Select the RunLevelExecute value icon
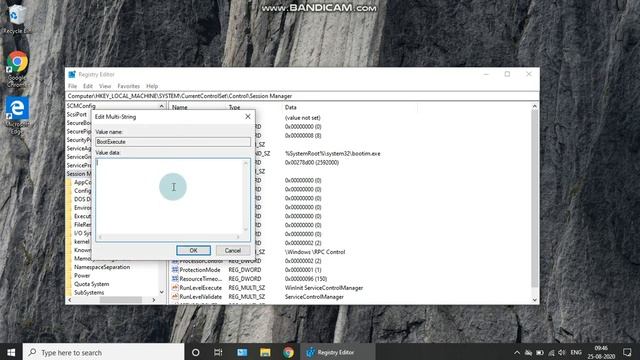The height and width of the screenshot is (360, 640). [175, 288]
